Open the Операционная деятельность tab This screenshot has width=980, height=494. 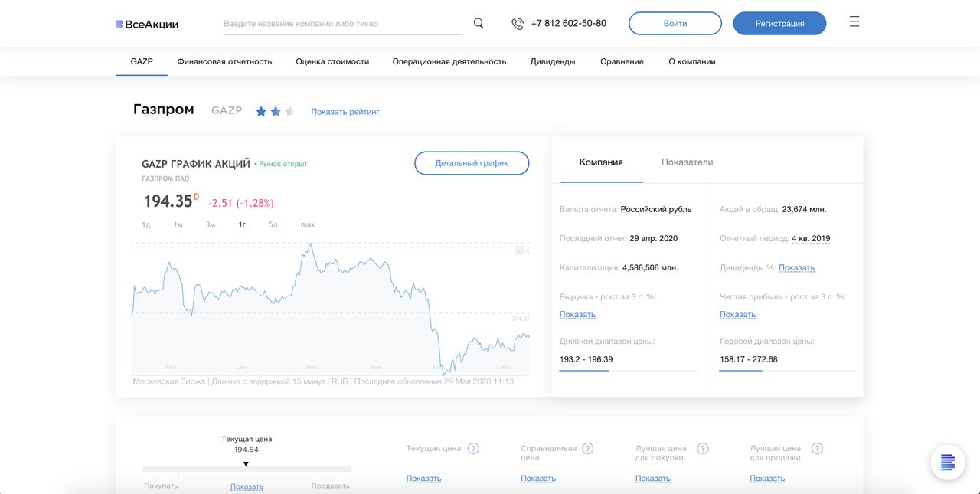click(449, 61)
